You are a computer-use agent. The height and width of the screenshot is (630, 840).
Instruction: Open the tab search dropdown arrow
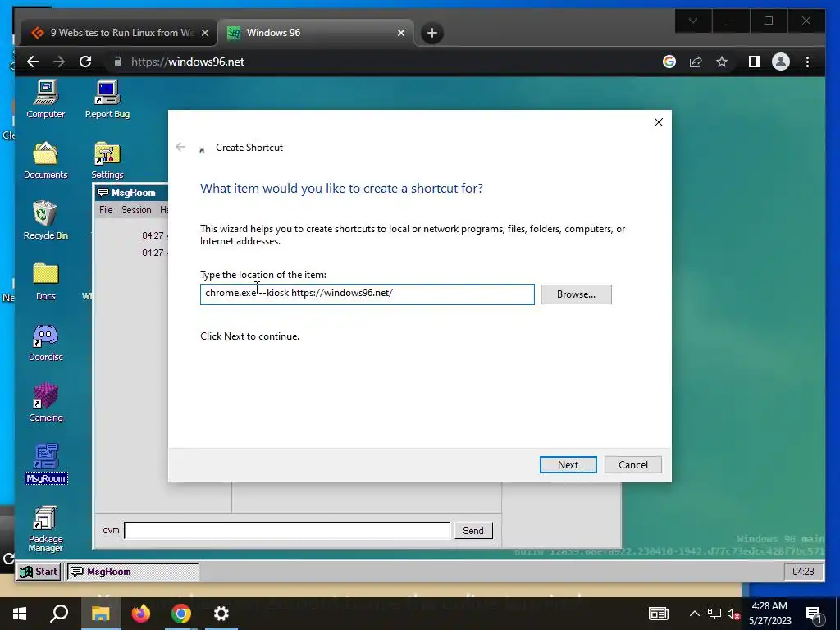692,21
